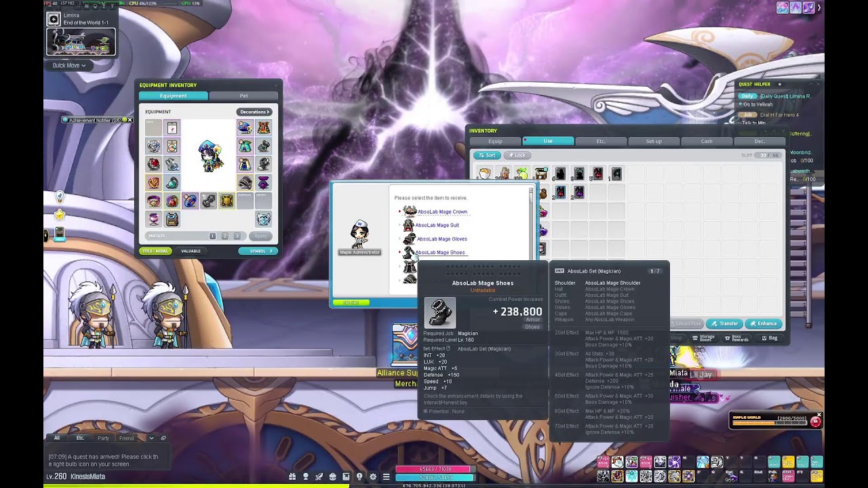Select equipment preset 3
Screen dimensions: 868x488
(237, 236)
